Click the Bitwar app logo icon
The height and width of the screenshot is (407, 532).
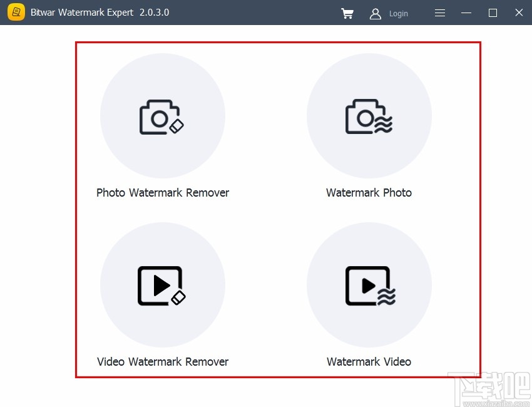[16, 12]
